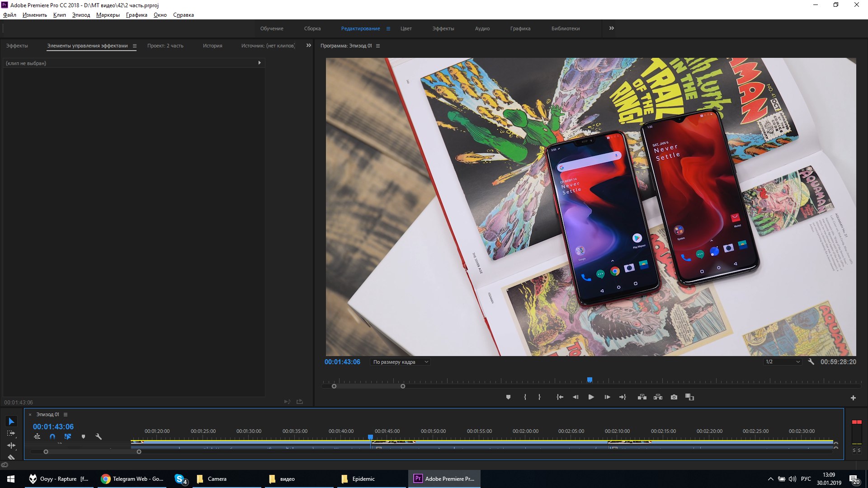Open Program monitor settings wrench
The image size is (868, 488).
pos(811,362)
